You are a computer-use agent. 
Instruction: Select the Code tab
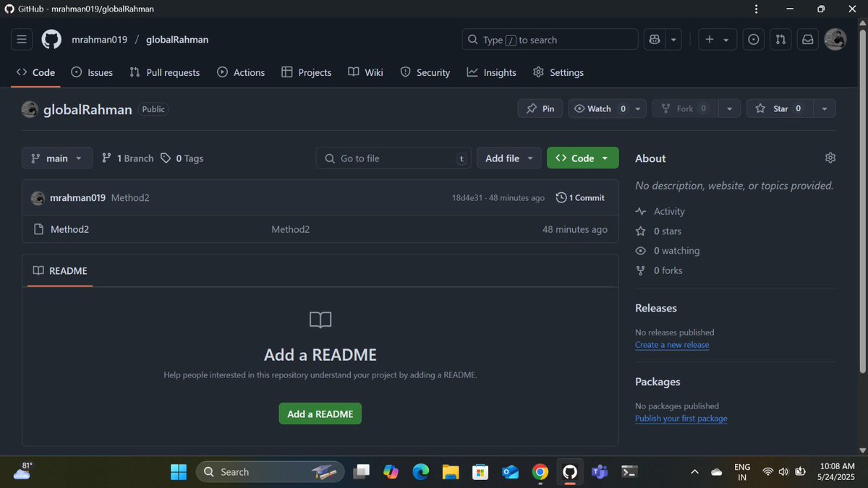point(35,72)
